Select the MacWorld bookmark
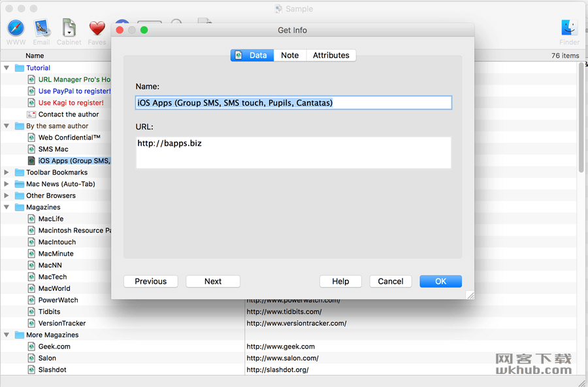Viewport: 588px width, 387px height. pos(54,289)
